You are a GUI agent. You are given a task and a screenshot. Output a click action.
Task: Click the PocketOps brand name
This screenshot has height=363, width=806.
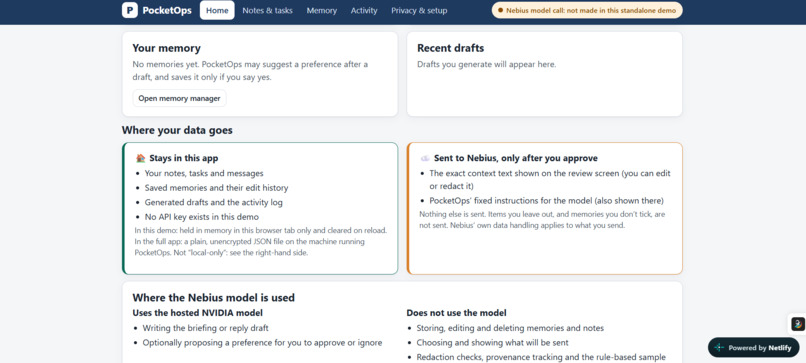coord(167,10)
